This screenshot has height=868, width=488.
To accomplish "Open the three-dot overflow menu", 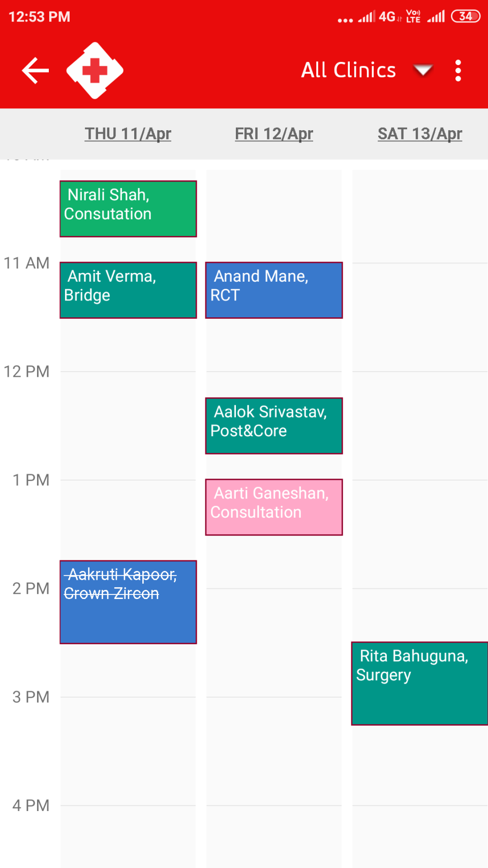I will tap(458, 70).
